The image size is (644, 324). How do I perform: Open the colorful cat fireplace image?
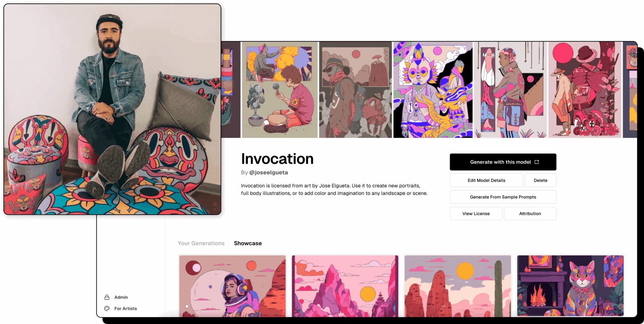[570, 285]
